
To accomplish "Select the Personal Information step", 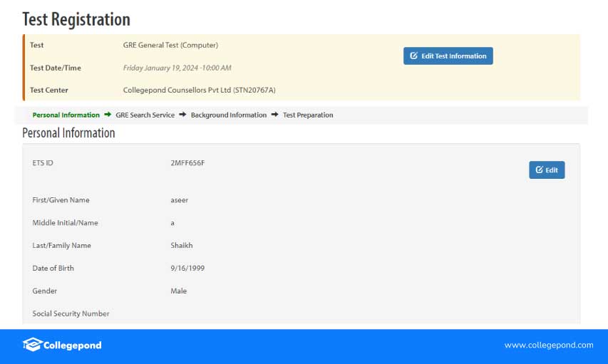I will pos(66,115).
